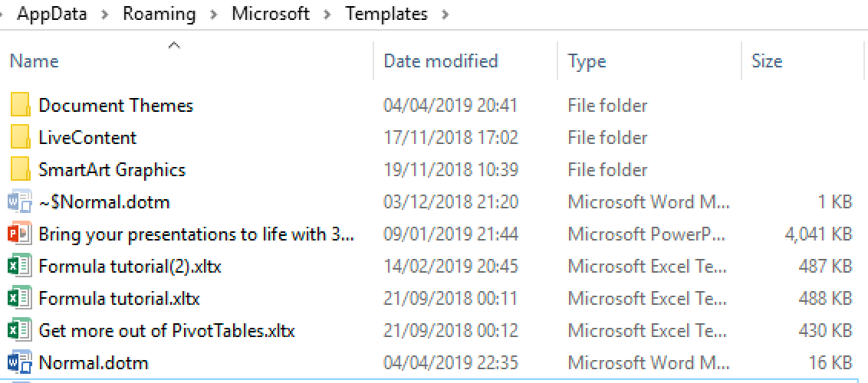Expand the chevron after Templates in address bar
The width and height of the screenshot is (868, 383).
[444, 14]
